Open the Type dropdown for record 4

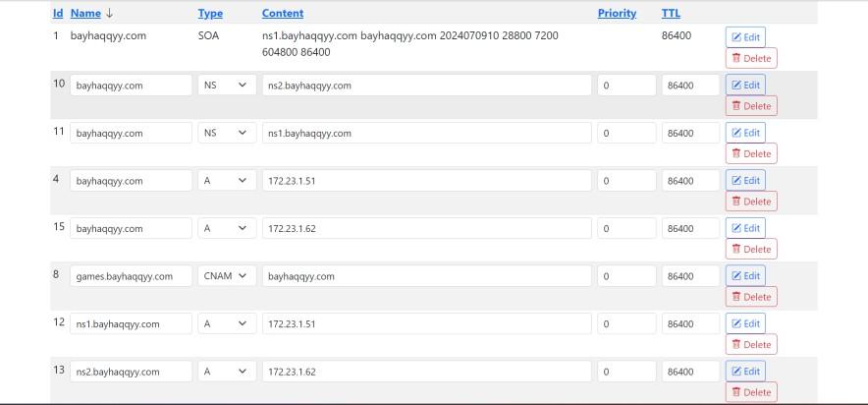tap(227, 181)
